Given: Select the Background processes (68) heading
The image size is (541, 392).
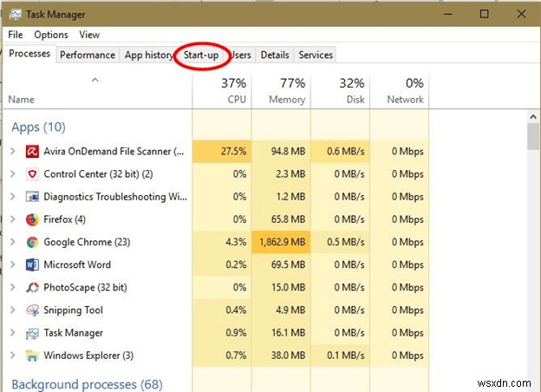Looking at the screenshot, I should click(x=87, y=384).
